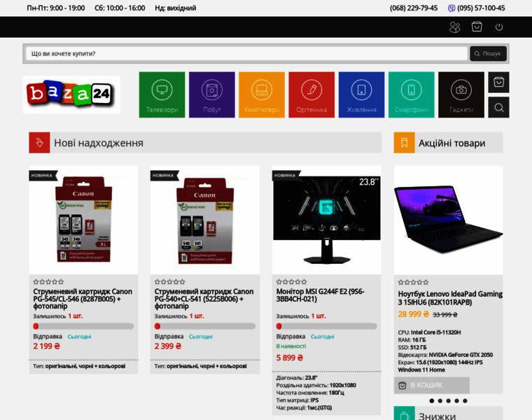Select the fifth carousel dot under Акційні товари
This screenshot has height=420, width=532.
click(x=465, y=400)
